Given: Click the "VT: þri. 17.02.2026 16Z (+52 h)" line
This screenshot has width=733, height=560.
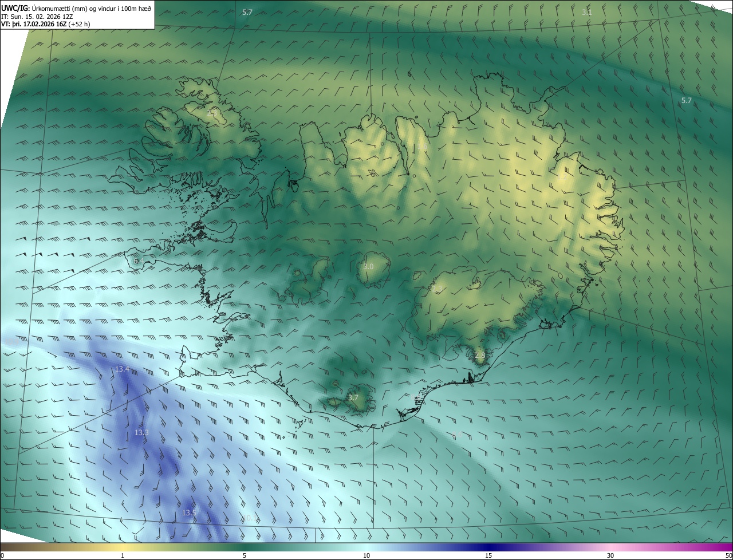Looking at the screenshot, I should click(x=46, y=23).
